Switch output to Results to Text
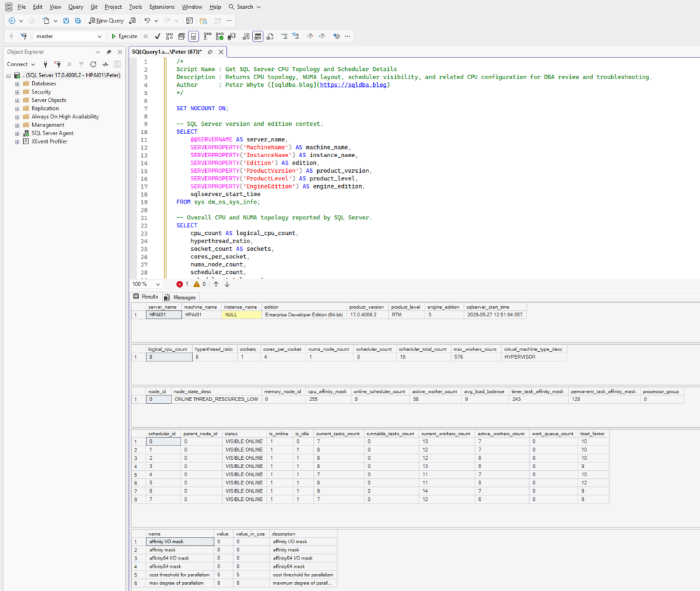The width and height of the screenshot is (700, 591). tap(245, 36)
